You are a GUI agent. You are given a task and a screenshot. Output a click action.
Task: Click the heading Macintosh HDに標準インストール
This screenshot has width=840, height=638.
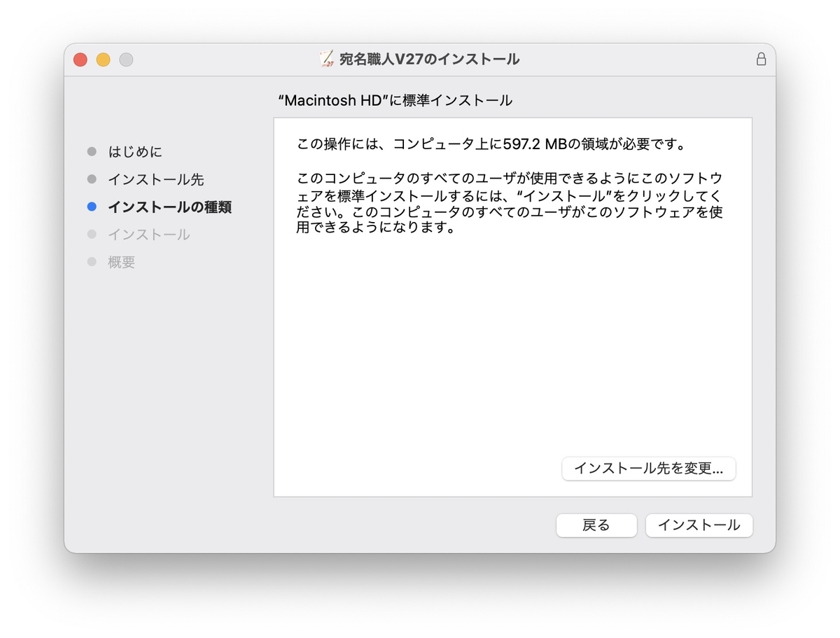coord(395,100)
